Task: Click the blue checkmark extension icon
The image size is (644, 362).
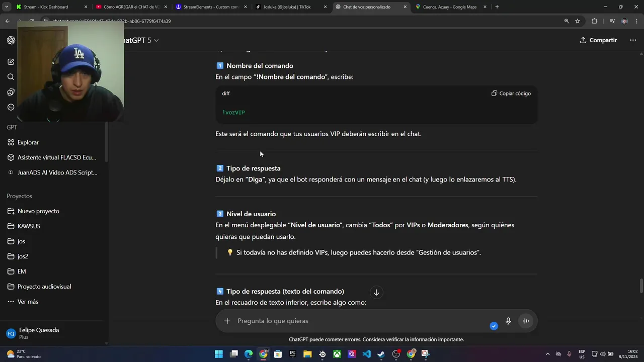Action: point(494,326)
